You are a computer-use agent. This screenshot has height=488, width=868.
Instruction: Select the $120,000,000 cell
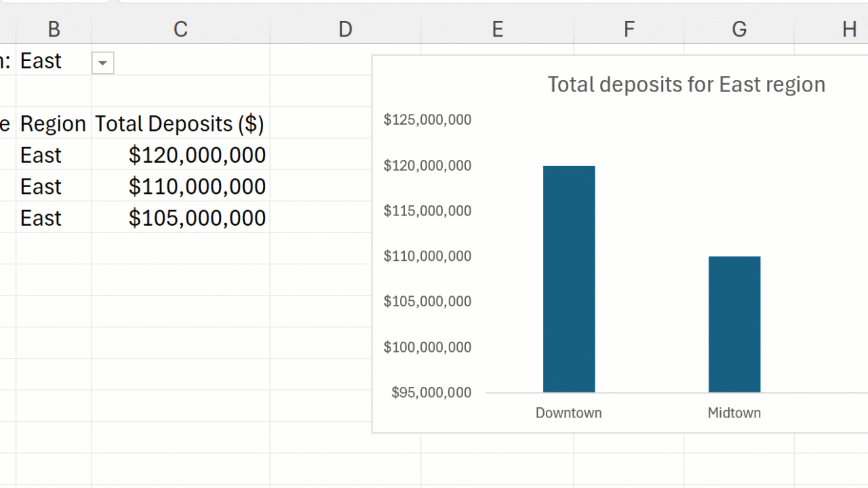197,155
